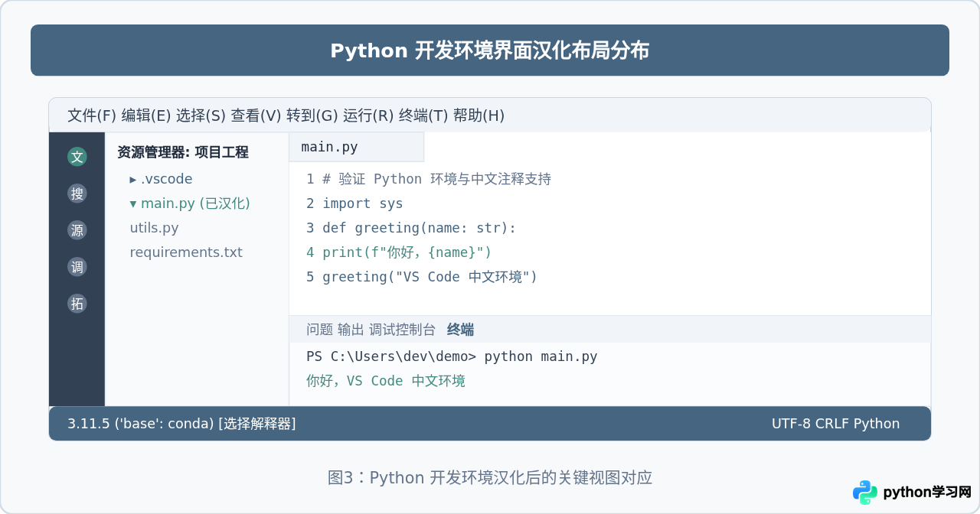Click the caption 图3: Python 开发环境汉化后
The image size is (980, 514).
tap(490, 478)
